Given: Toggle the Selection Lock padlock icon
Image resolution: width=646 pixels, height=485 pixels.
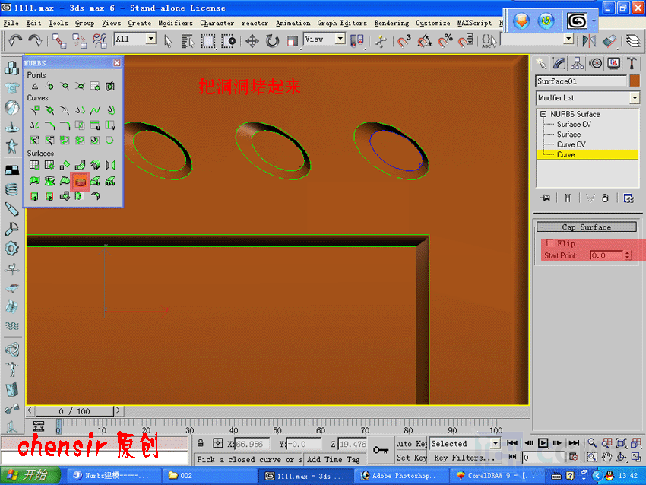Looking at the screenshot, I should 201,443.
